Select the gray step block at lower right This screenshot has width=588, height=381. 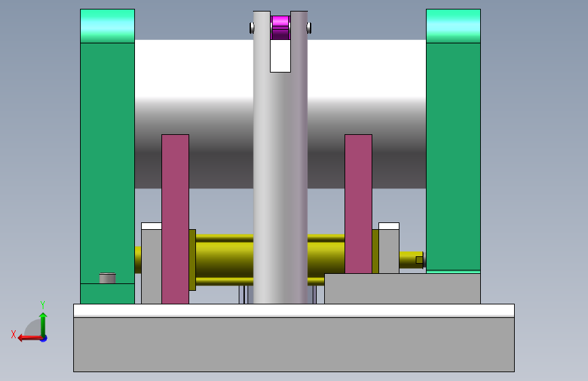coord(402,288)
